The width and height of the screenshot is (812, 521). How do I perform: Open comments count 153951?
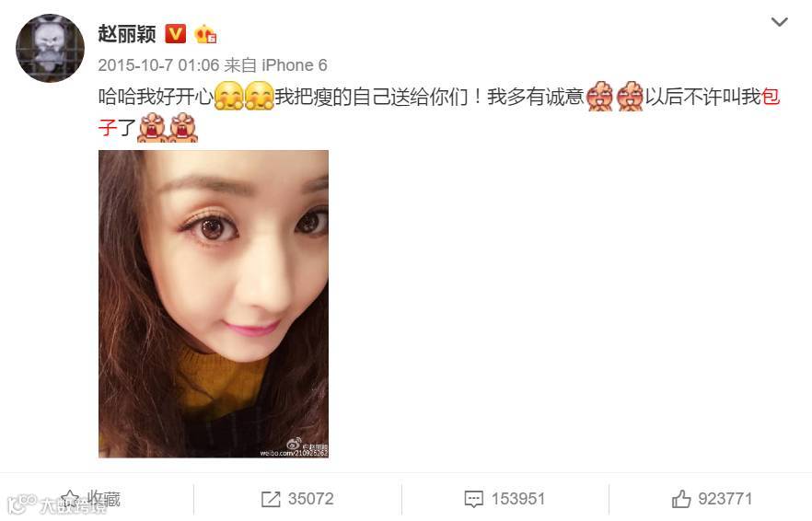pyautogui.click(x=517, y=499)
